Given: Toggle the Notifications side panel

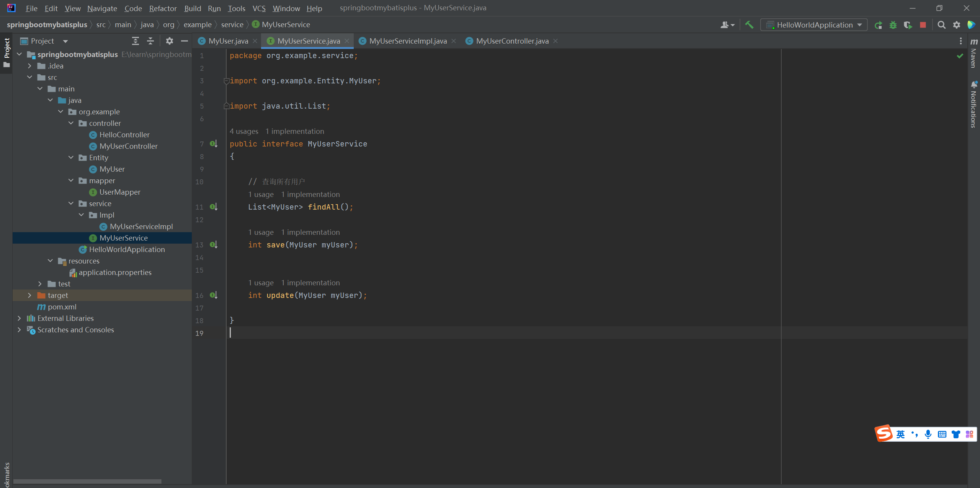Looking at the screenshot, I should (x=973, y=104).
